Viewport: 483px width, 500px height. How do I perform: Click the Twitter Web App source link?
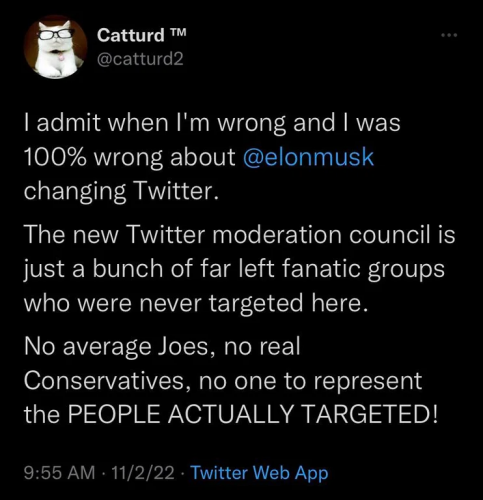[259, 473]
